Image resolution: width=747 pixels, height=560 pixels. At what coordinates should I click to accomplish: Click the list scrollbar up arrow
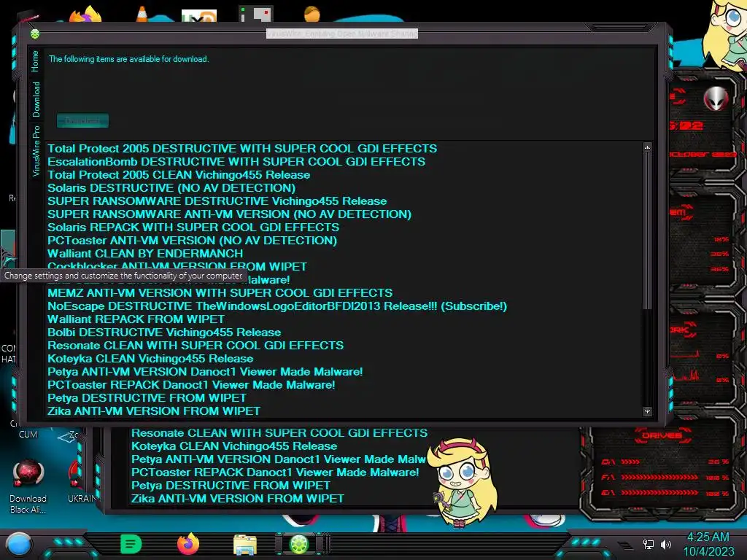[x=647, y=147]
